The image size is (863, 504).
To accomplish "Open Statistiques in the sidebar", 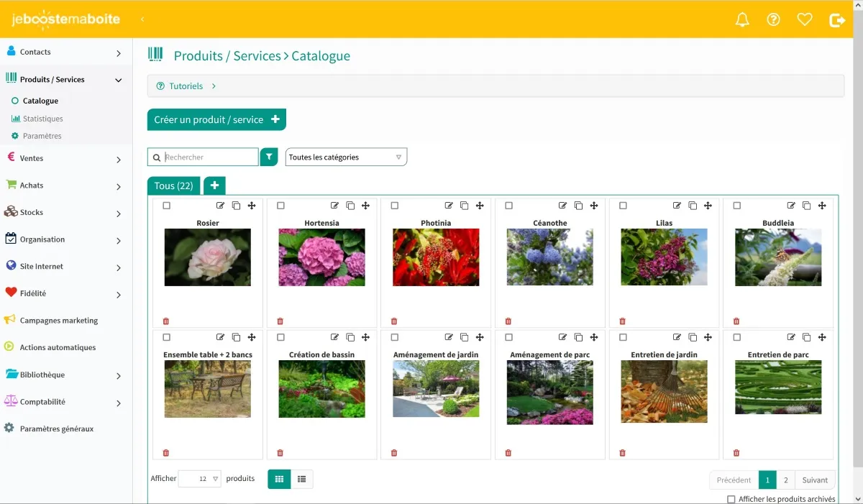I will (x=42, y=119).
